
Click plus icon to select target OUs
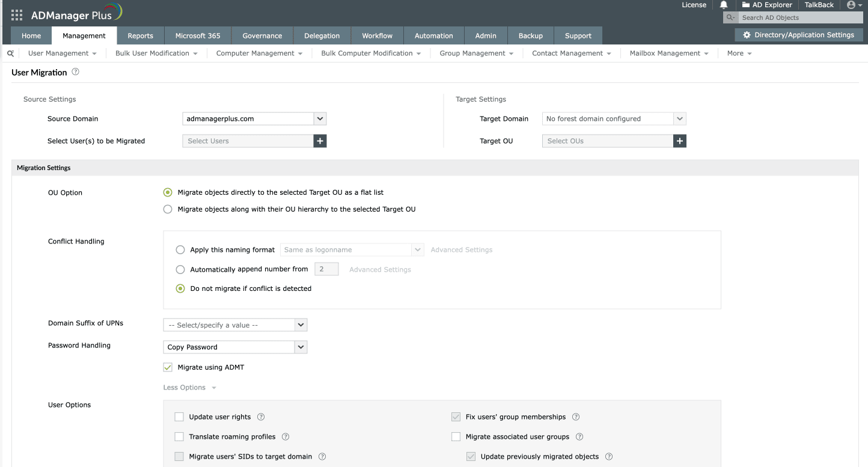[x=680, y=141]
